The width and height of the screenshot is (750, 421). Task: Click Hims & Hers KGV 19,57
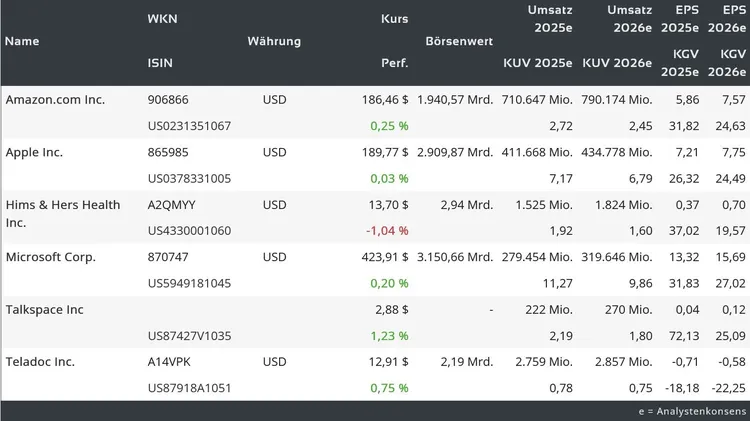pyautogui.click(x=730, y=231)
